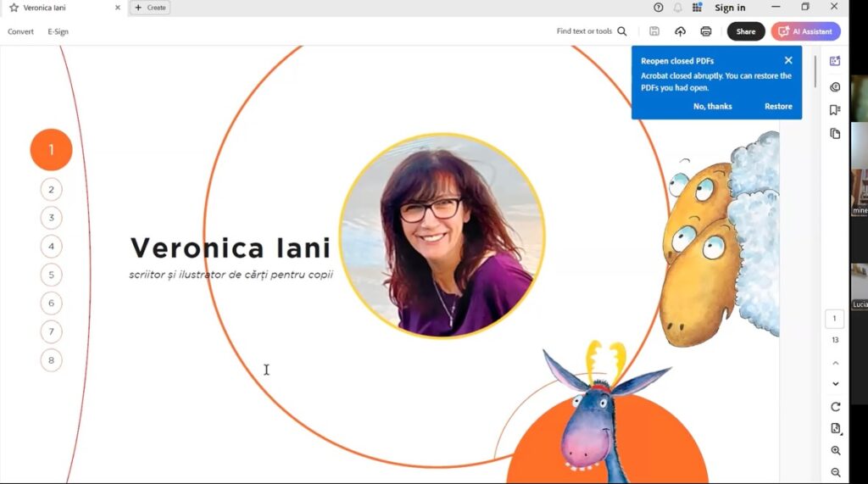Open the help question mark icon
This screenshot has height=484, width=868.
click(x=658, y=8)
